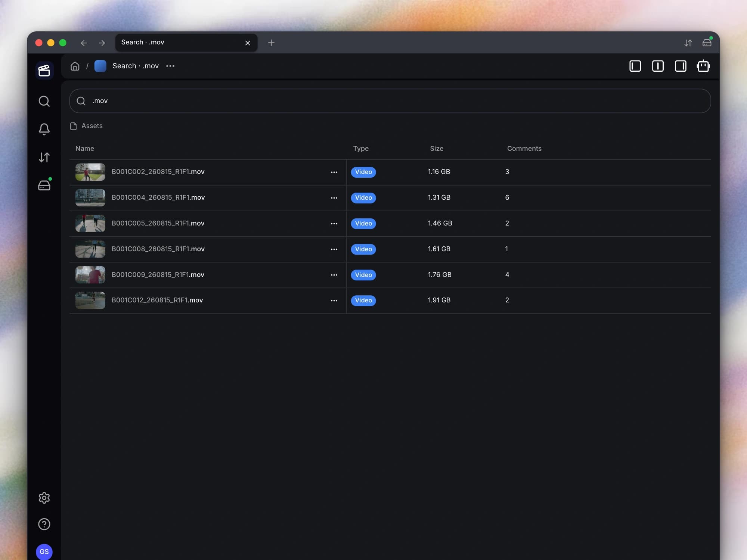The width and height of the screenshot is (747, 560).
Task: Open transfers arrows icon in title bar
Action: coord(688,43)
